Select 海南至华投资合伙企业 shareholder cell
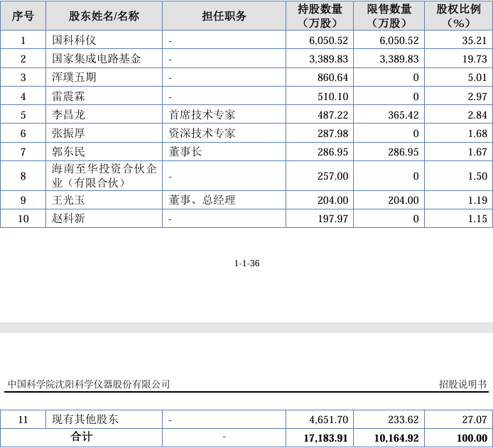This screenshot has height=448, width=493. [x=104, y=175]
